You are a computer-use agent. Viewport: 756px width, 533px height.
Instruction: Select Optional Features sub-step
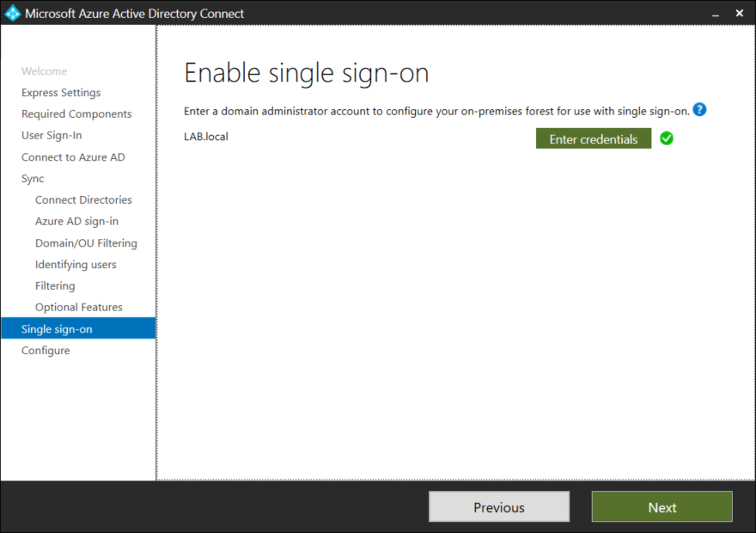pyautogui.click(x=79, y=307)
